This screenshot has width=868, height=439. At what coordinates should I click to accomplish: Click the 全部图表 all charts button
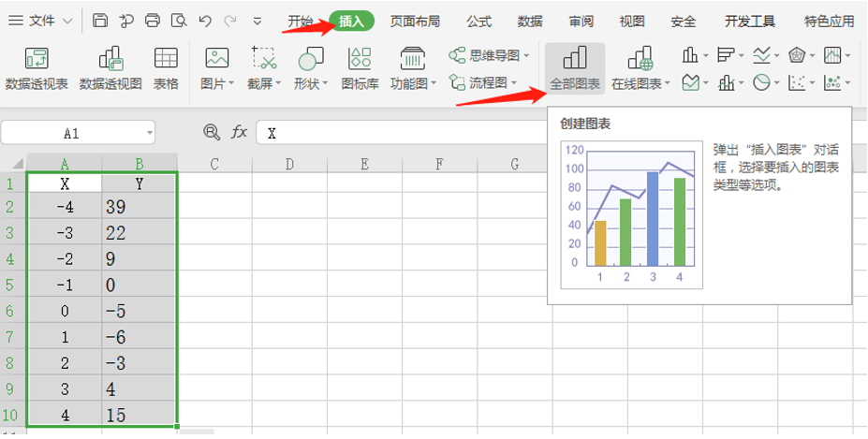[575, 68]
